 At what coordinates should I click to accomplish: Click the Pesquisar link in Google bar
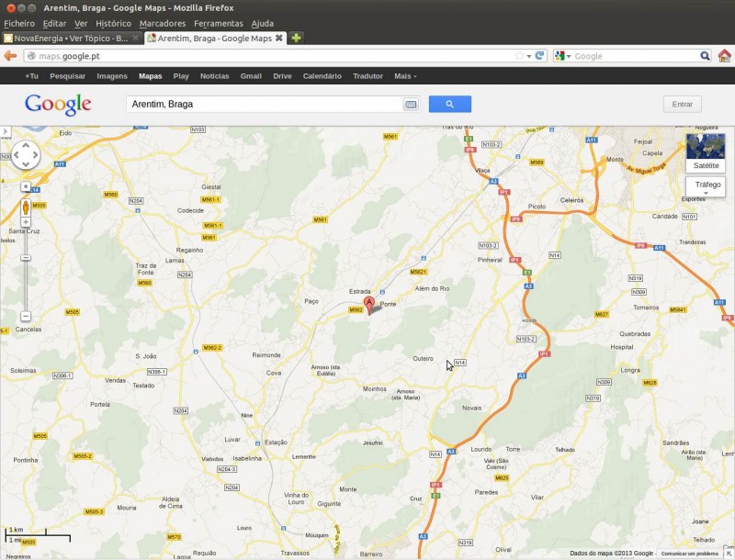pyautogui.click(x=67, y=76)
